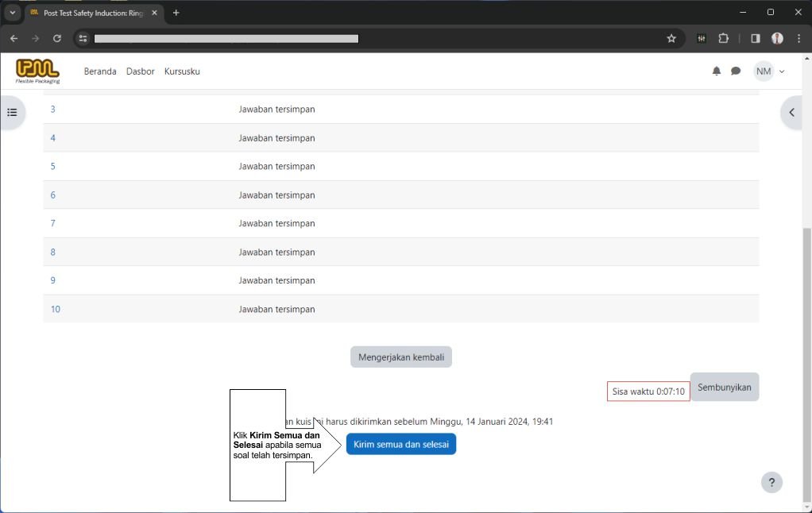Open the notifications bell icon
This screenshot has width=812, height=513.
[716, 71]
